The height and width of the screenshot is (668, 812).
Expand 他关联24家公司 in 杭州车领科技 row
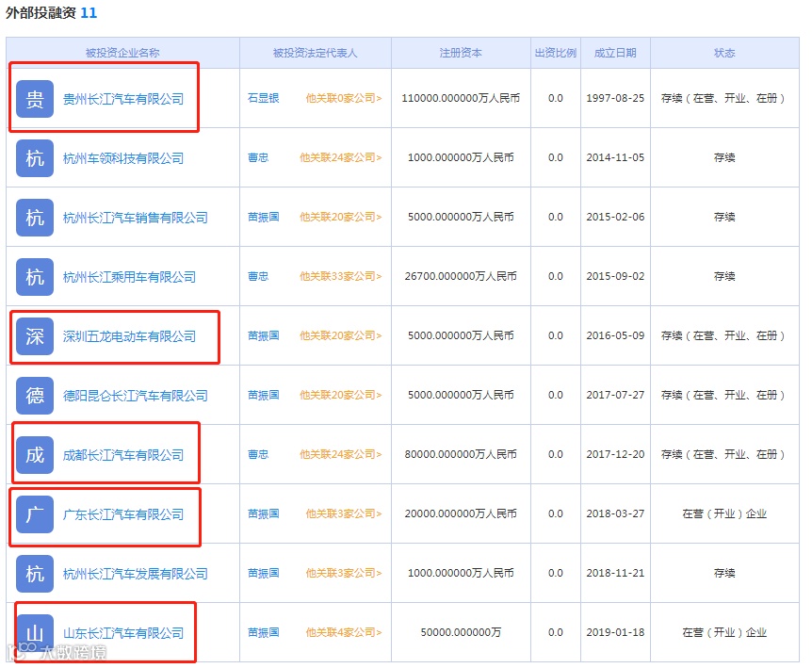[x=340, y=157]
